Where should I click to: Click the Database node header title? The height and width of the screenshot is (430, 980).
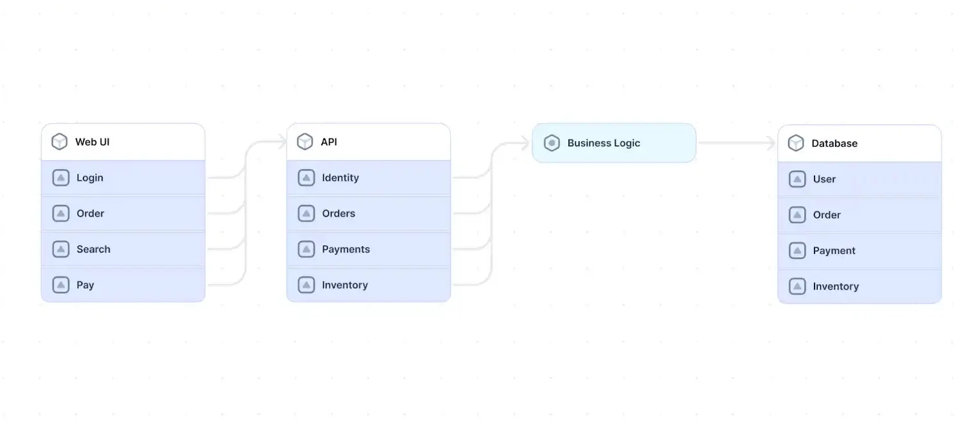[834, 143]
